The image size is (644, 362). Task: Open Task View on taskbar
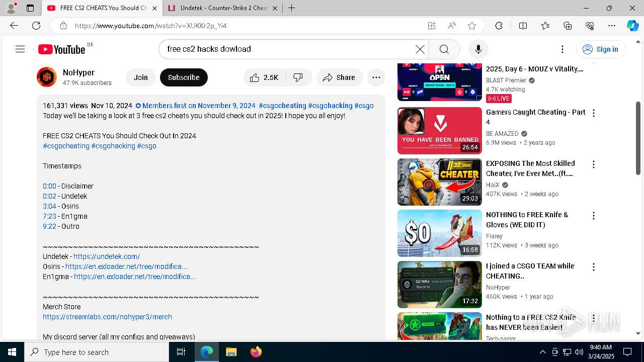181,352
